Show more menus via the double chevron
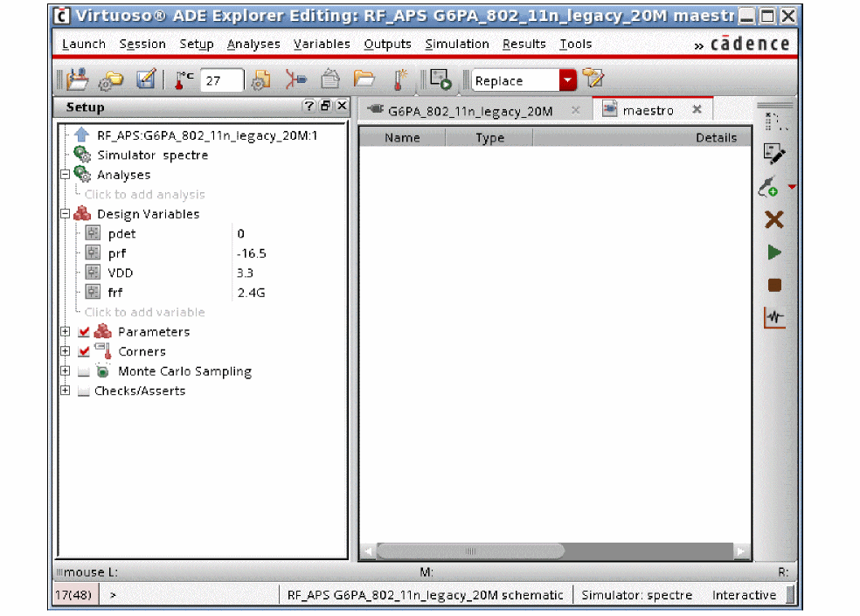The width and height of the screenshot is (860, 616). click(699, 46)
